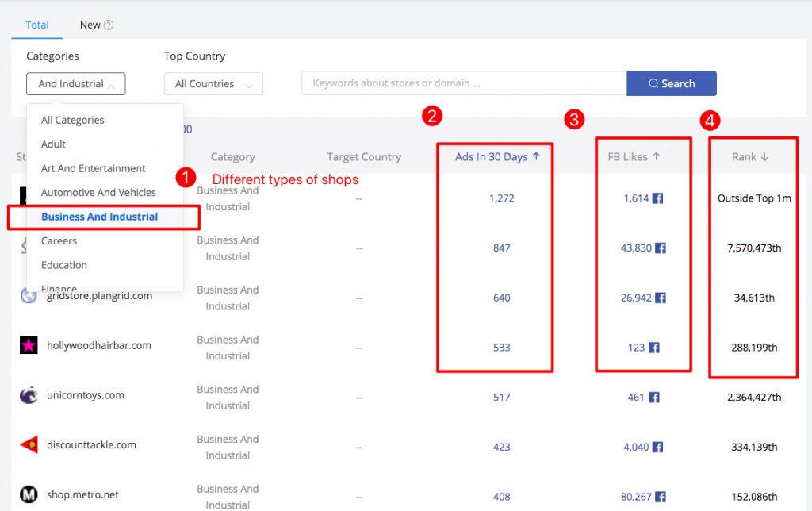Click the discounttackle.com store logo

tap(29, 445)
